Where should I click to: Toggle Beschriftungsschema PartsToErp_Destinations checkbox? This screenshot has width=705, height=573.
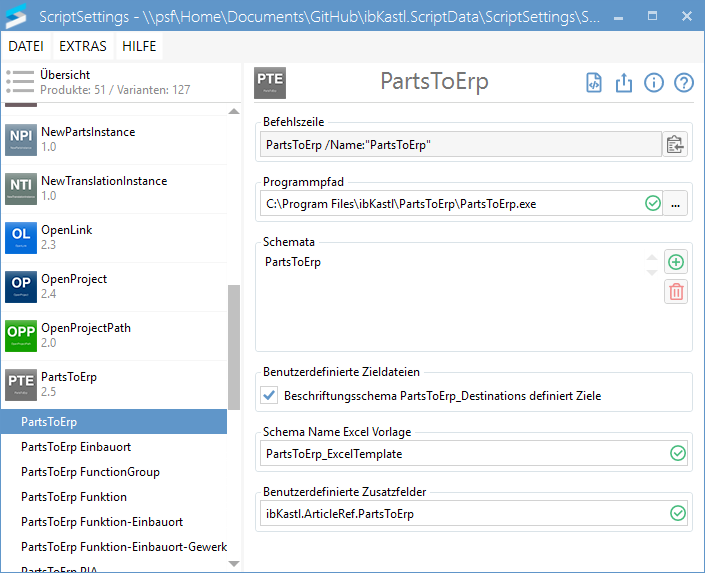coord(269,395)
